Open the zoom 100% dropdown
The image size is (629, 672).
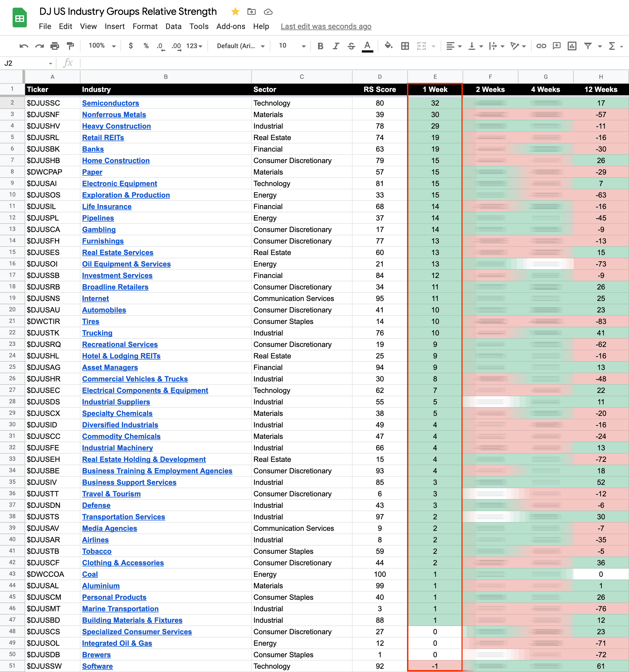pos(102,46)
